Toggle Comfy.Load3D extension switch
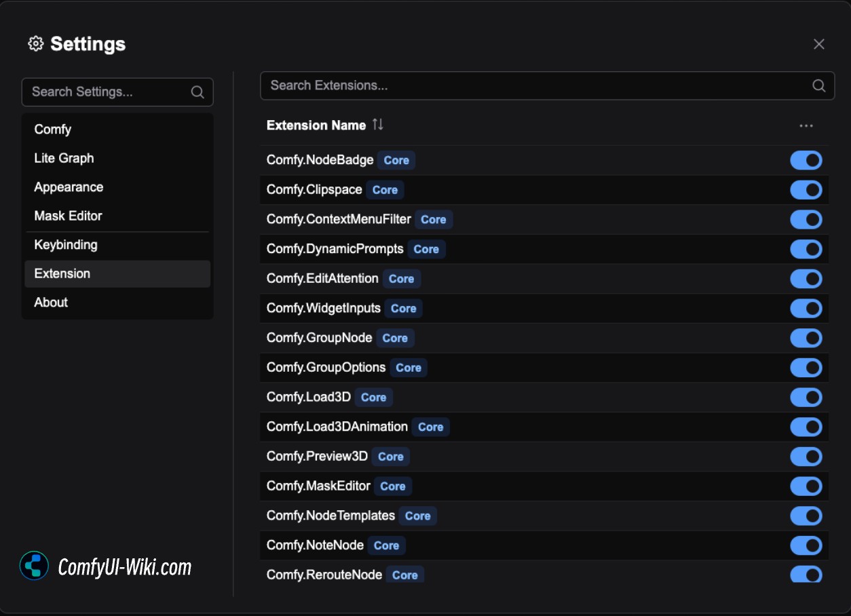 coord(806,398)
